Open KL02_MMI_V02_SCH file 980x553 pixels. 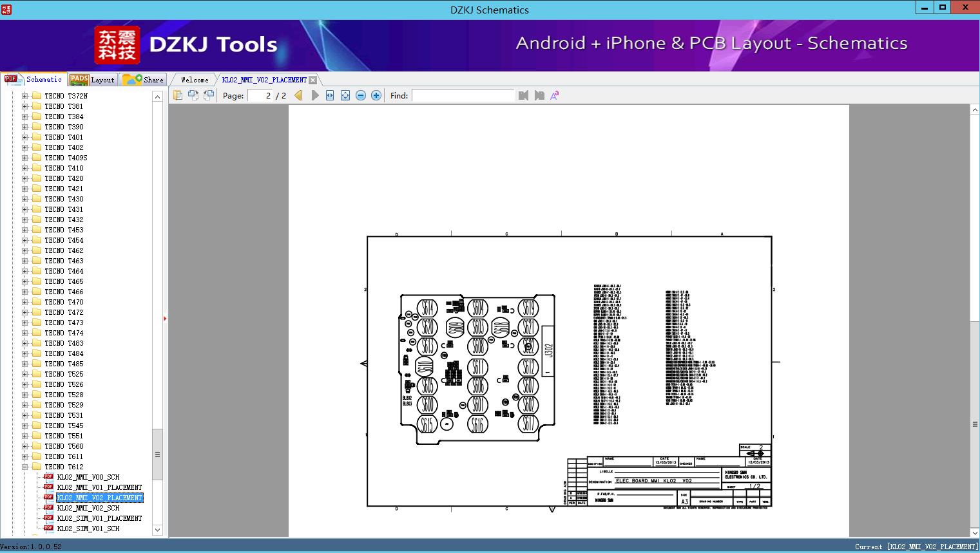pyautogui.click(x=88, y=508)
